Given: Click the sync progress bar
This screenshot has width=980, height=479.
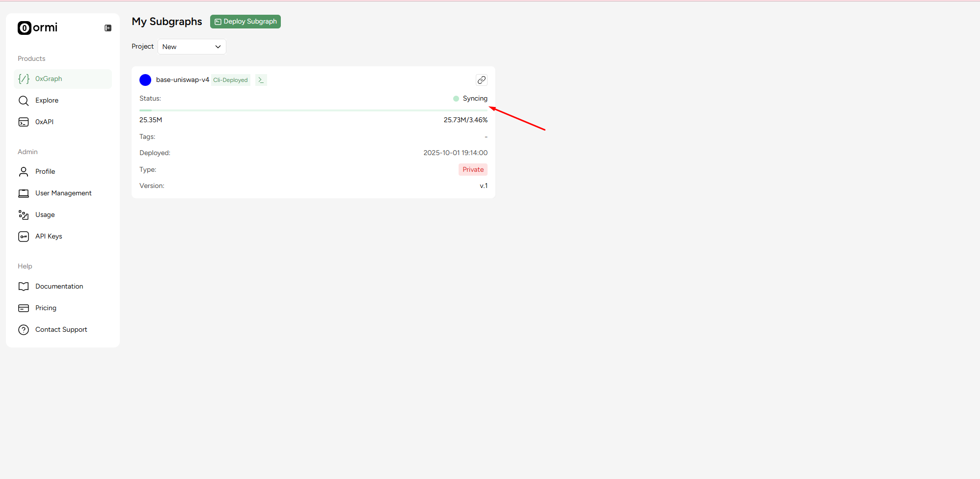Looking at the screenshot, I should (313, 110).
